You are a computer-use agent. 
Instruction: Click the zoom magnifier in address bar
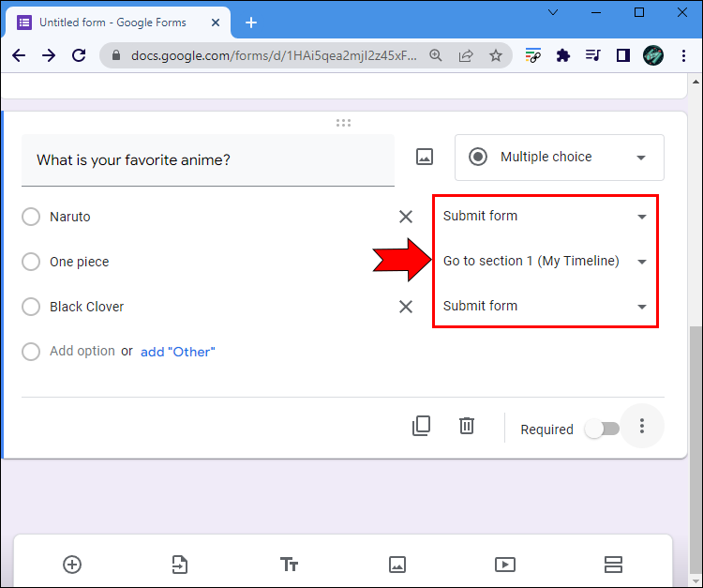point(435,55)
